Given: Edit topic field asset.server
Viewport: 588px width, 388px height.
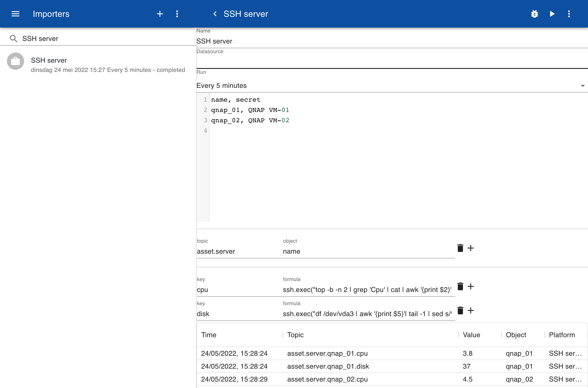Looking at the screenshot, I should pyautogui.click(x=238, y=251).
